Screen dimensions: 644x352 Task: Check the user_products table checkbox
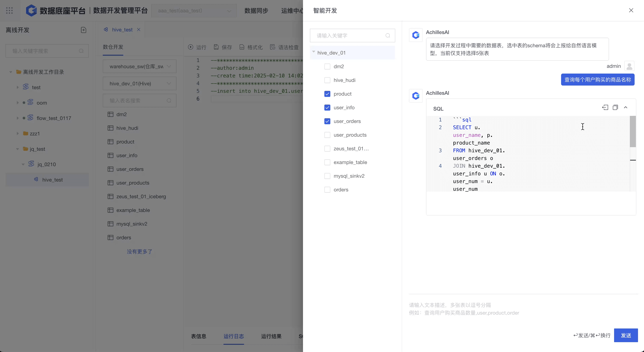327,135
